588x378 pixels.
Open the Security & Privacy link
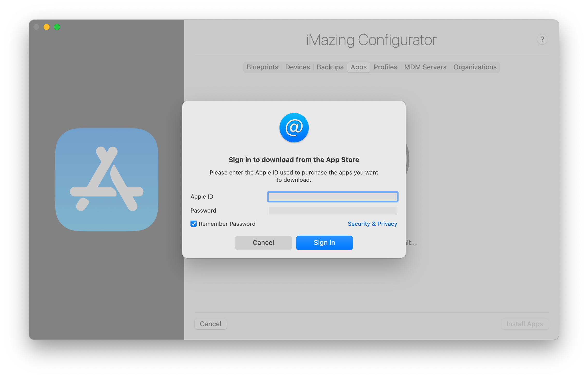372,224
